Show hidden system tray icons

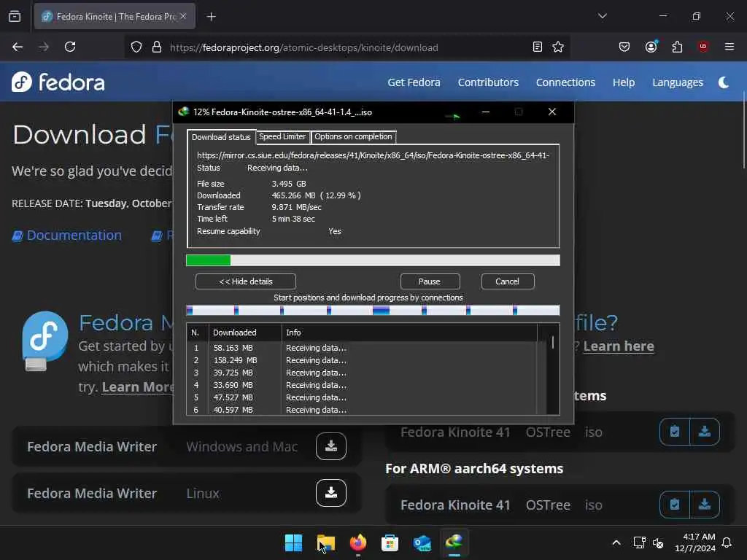tap(616, 542)
